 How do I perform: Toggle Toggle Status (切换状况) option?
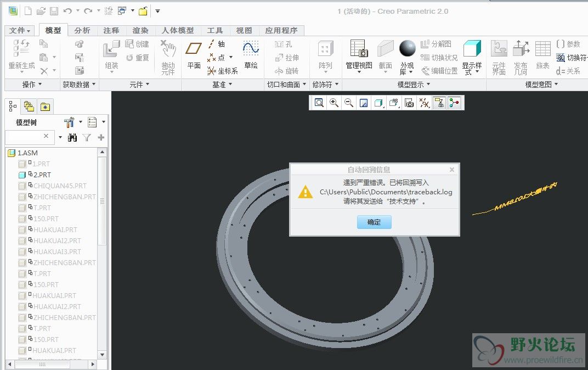[439, 58]
